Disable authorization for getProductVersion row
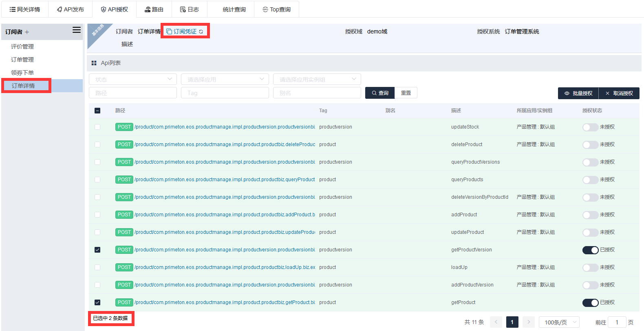This screenshot has width=644, height=331. pyautogui.click(x=590, y=250)
